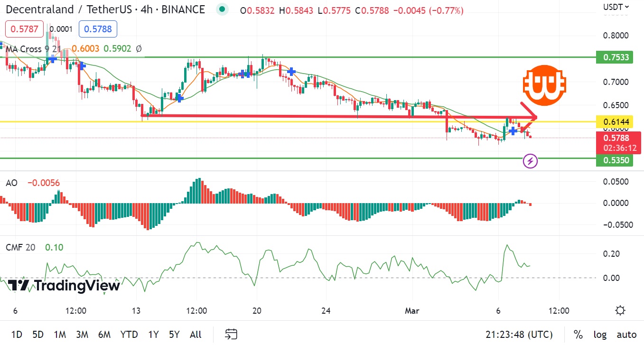This screenshot has width=644, height=345.
Task: Click the green market status dot
Action: [222, 9]
